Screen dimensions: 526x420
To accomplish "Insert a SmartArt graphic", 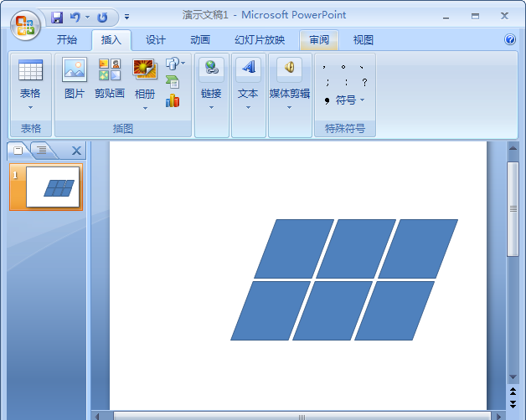I will tap(173, 82).
